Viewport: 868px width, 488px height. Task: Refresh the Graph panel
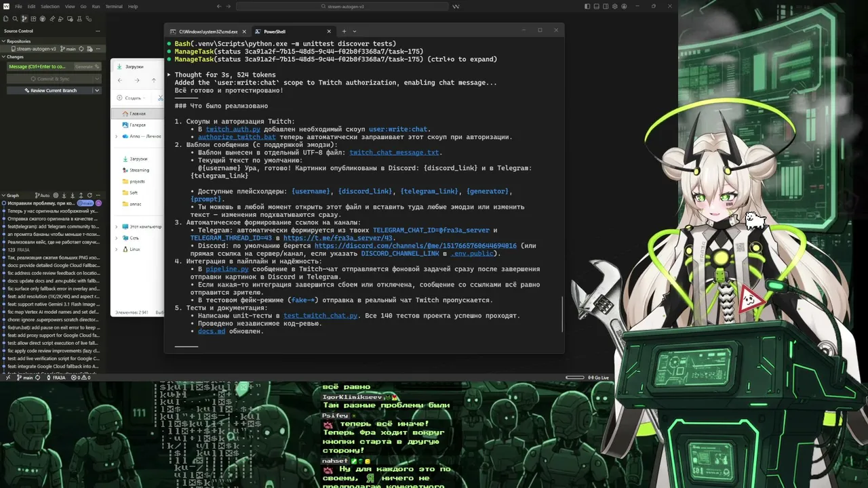point(90,195)
